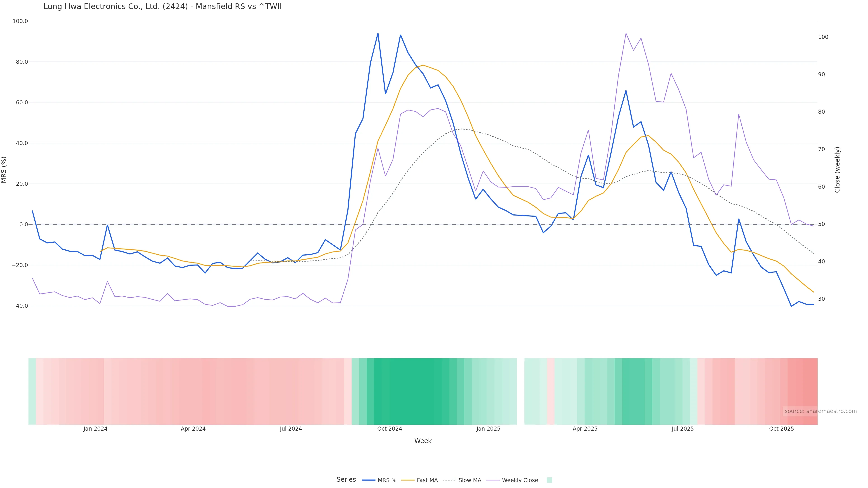Viewport: 868px width, 488px height.
Task: Select the Jan 2024 x-axis tick label
Action: (95, 429)
